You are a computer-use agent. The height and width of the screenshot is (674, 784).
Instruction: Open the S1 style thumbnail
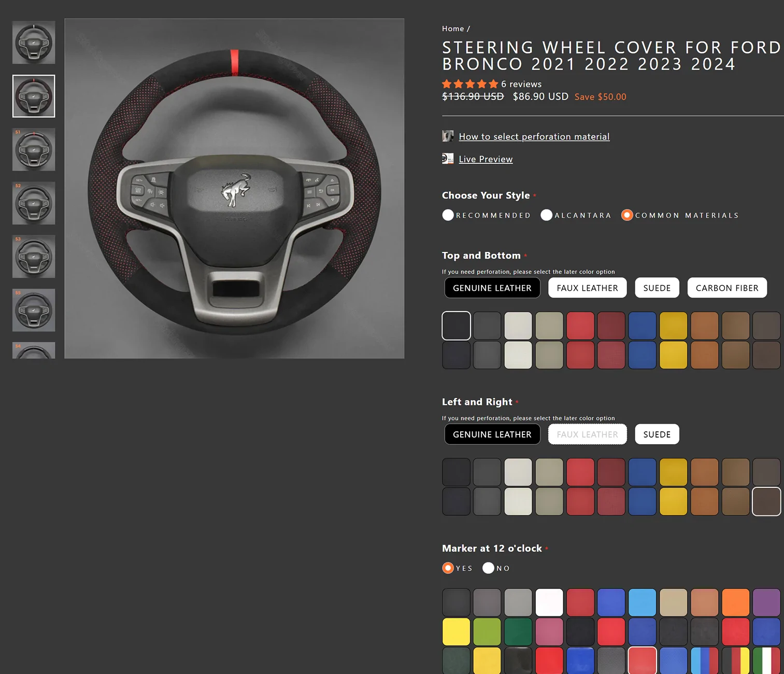click(34, 149)
